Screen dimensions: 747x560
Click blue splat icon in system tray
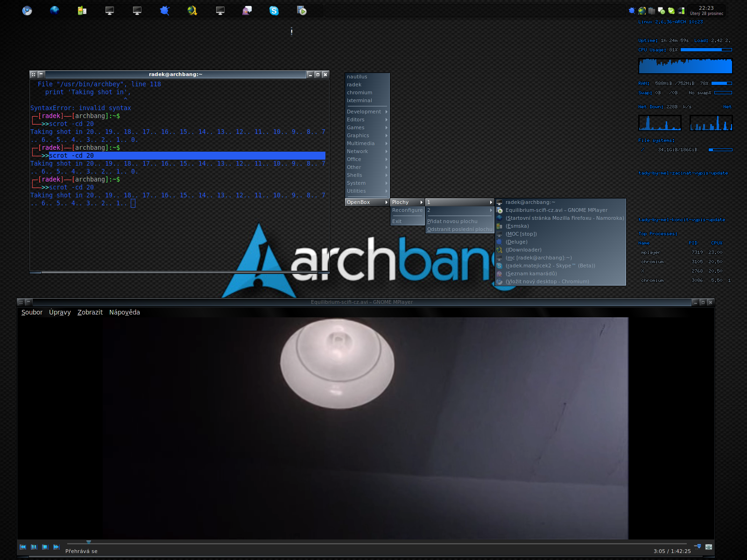coord(632,11)
